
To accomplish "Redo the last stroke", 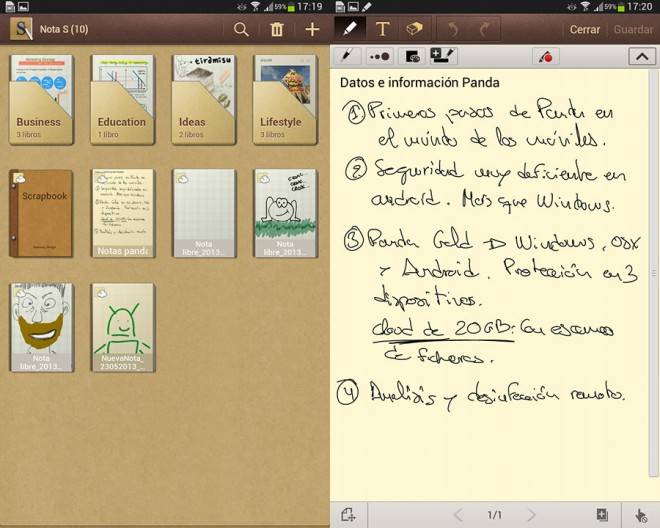I will tap(485, 29).
